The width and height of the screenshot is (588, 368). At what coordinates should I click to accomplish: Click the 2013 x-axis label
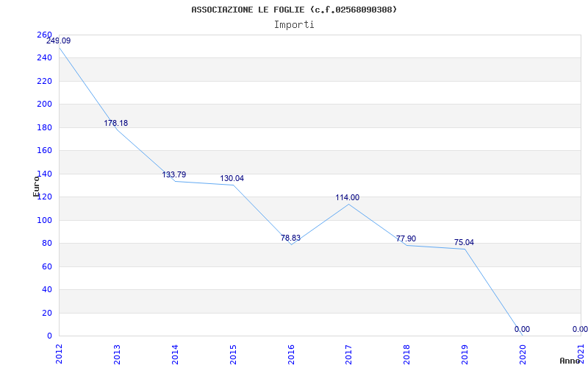coord(117,353)
